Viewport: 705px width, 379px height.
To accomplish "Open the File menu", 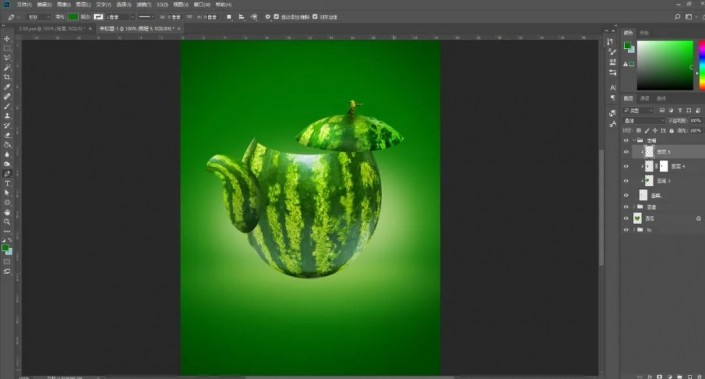I will [x=24, y=4].
